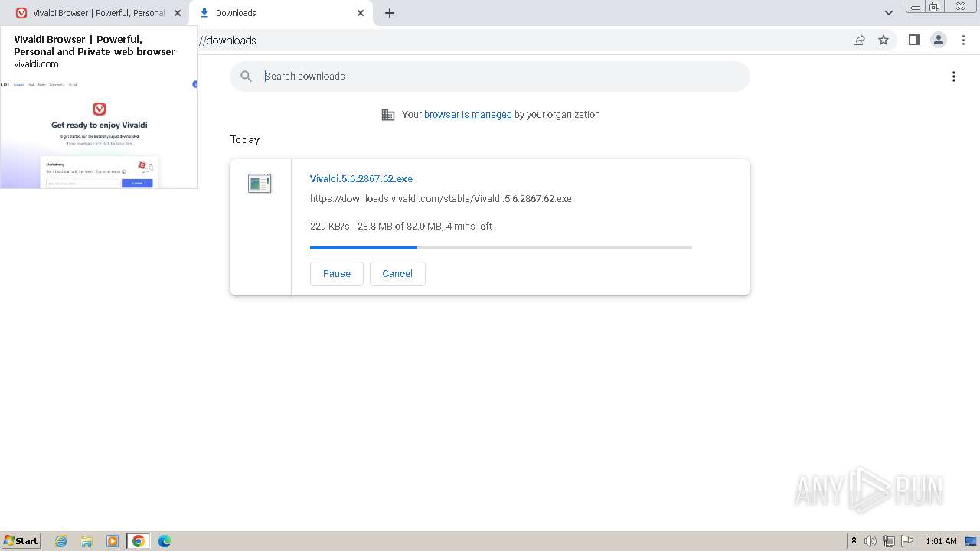980x551 pixels.
Task: Click the Search downloads field
Action: coord(490,77)
